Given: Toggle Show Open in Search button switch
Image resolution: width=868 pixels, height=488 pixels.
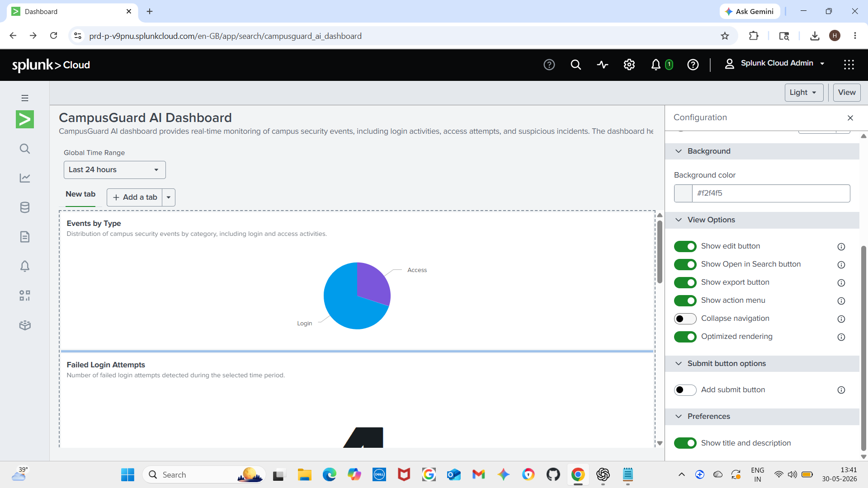Looking at the screenshot, I should [685, 264].
